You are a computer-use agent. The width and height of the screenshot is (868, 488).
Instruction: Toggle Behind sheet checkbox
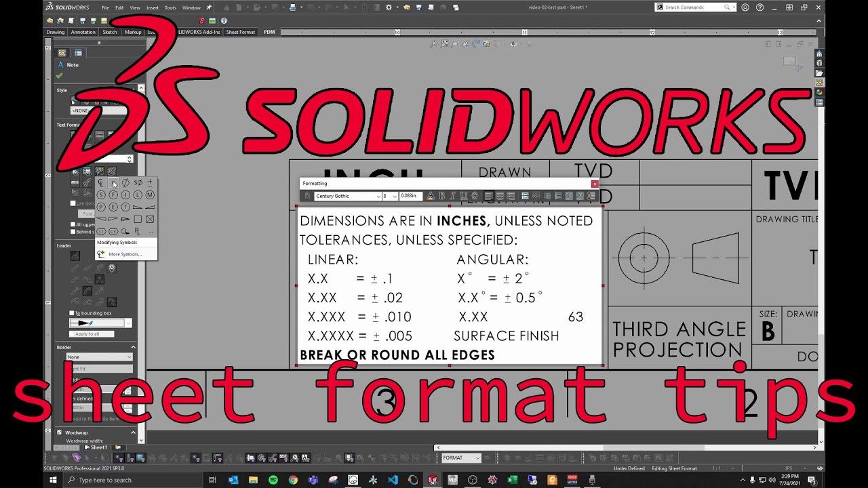point(73,232)
